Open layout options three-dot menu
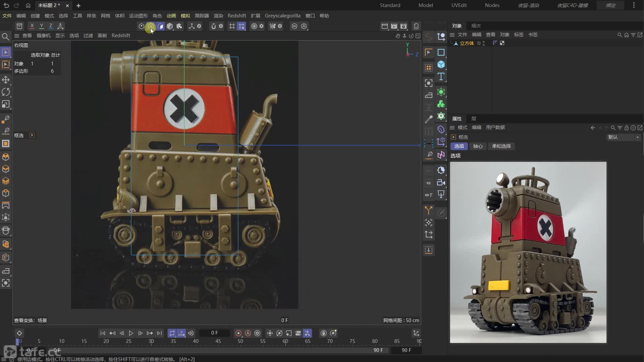Viewport: 644px width, 362px height. coord(634,5)
